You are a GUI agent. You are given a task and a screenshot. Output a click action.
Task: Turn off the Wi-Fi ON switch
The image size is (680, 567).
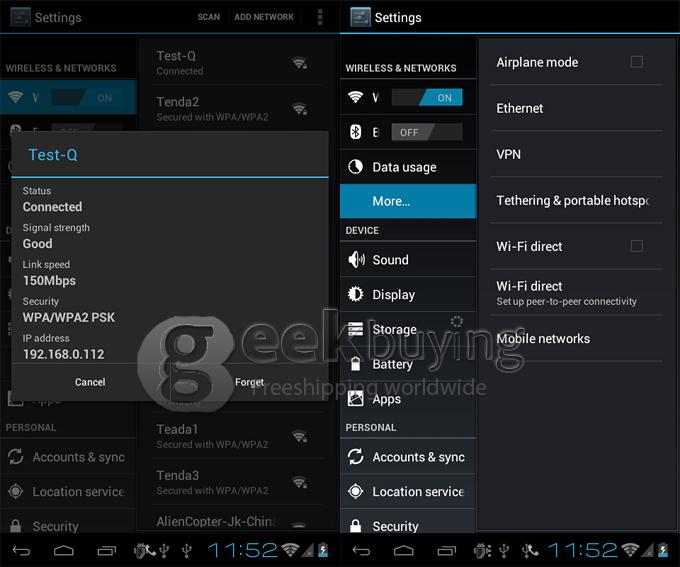click(427, 97)
